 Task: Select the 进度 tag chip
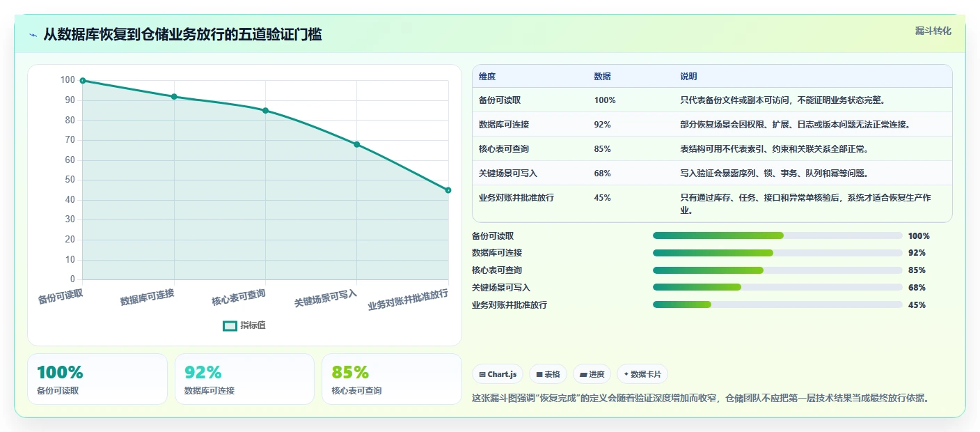[x=592, y=374]
